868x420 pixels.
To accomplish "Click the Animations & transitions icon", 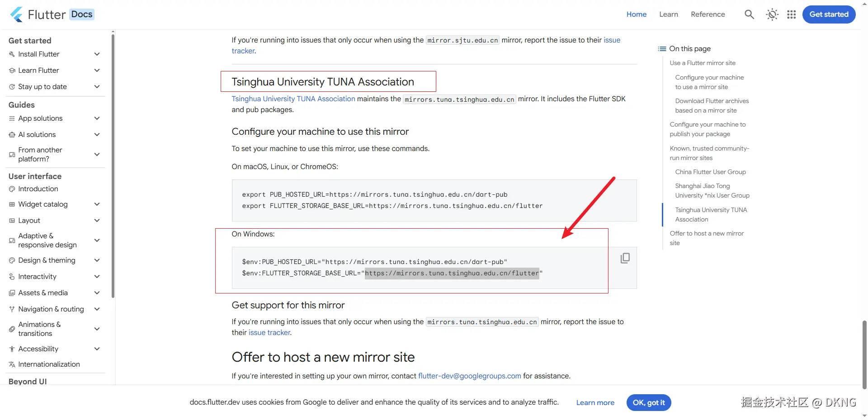I will point(12,329).
